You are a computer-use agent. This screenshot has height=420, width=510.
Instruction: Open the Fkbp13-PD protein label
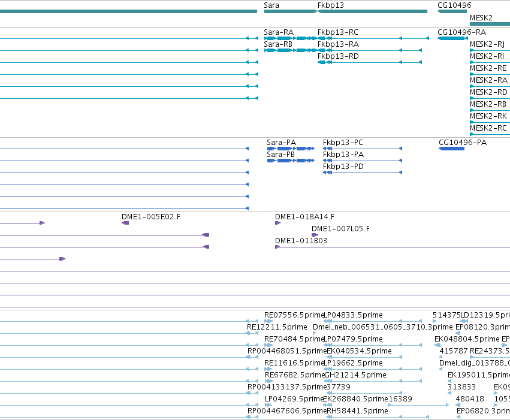coord(343,167)
